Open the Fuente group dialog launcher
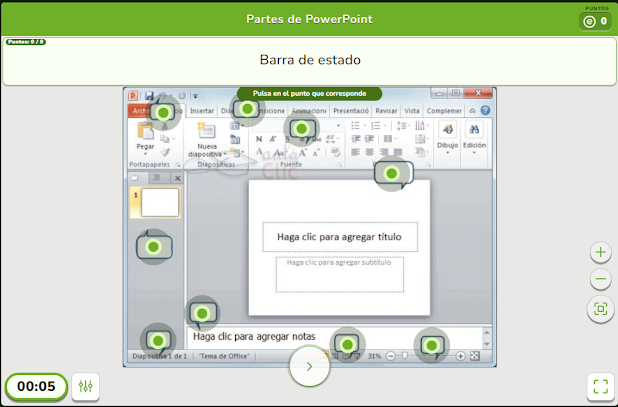The height and width of the screenshot is (407, 618). [340, 165]
